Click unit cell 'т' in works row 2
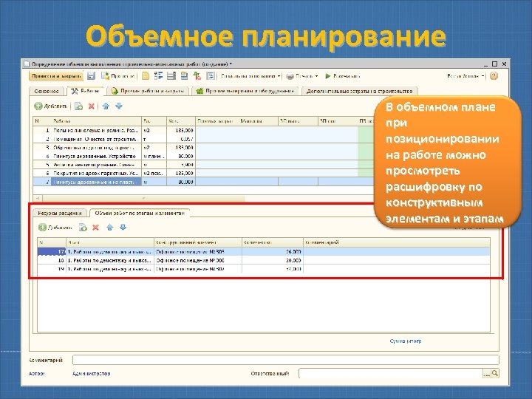 154,139
